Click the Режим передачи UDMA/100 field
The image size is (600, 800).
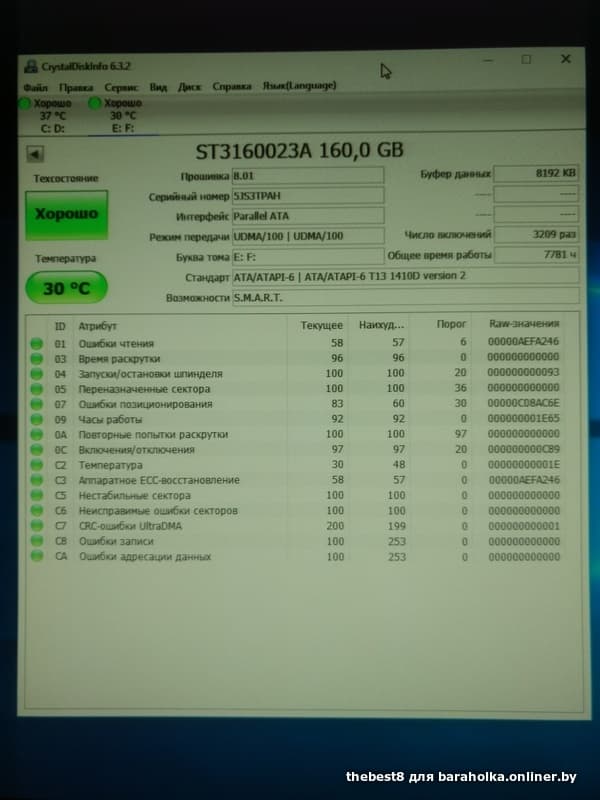pos(308,236)
